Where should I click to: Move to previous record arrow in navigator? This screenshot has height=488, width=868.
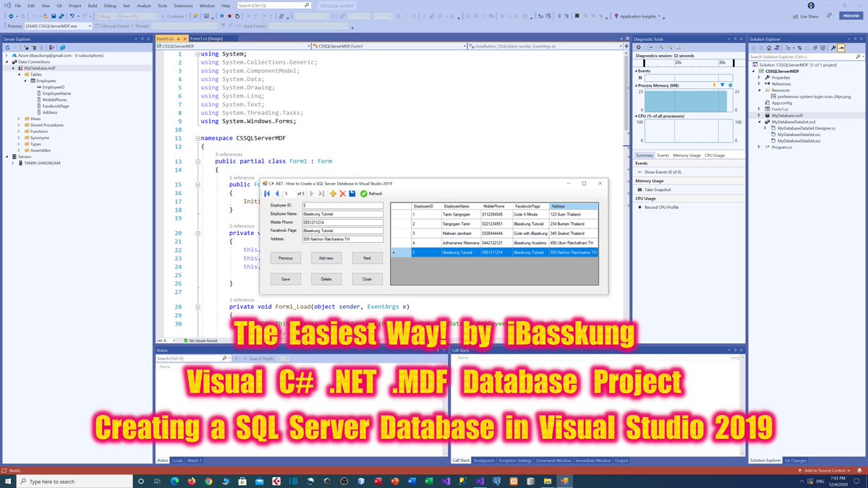click(x=277, y=194)
